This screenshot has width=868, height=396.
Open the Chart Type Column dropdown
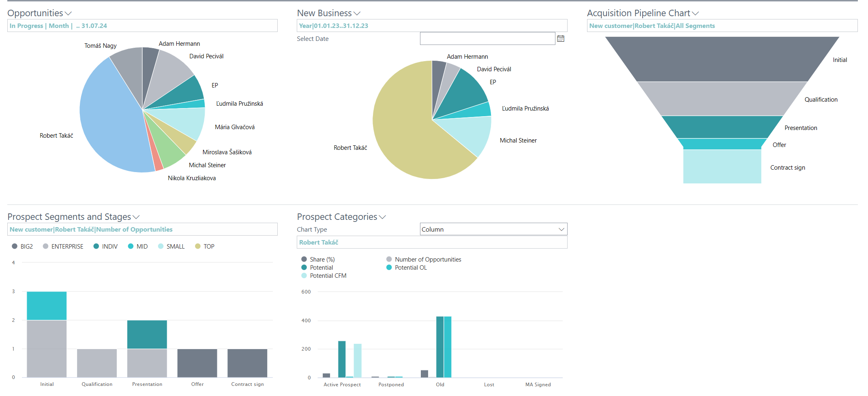pos(493,229)
